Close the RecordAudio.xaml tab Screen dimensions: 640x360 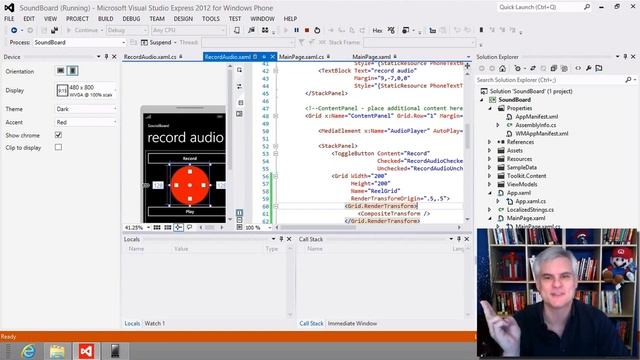(x=272, y=57)
